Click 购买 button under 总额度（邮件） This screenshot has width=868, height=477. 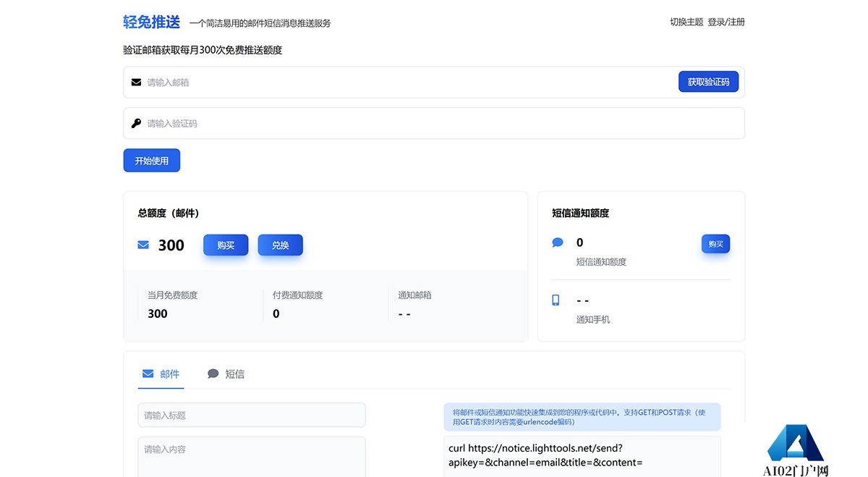(226, 245)
